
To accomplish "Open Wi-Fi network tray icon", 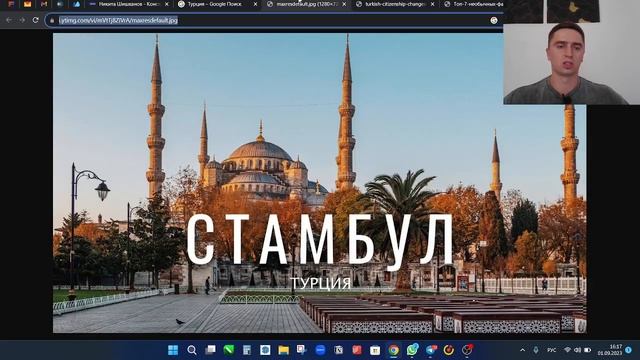I will (x=567, y=350).
